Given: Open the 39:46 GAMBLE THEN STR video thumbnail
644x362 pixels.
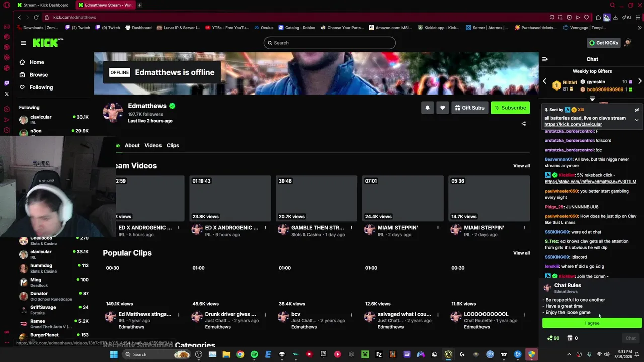Looking at the screenshot, I should [x=316, y=199].
